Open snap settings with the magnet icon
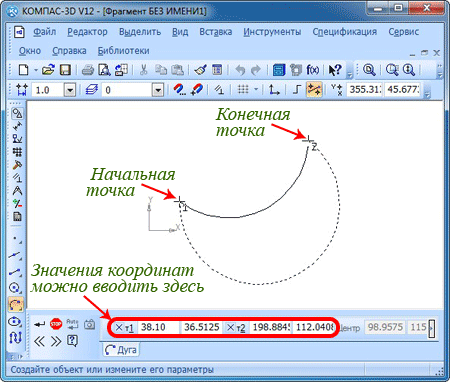Viewport: 450px width, 382px height. point(180,89)
